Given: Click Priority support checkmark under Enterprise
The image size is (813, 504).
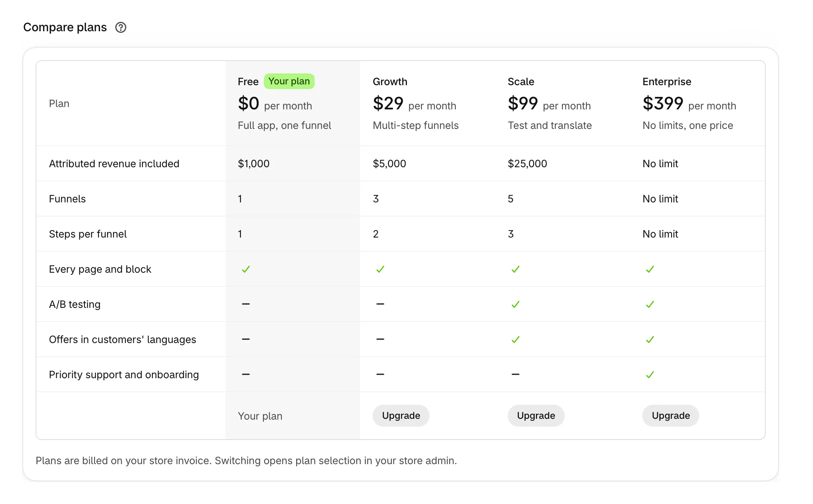Looking at the screenshot, I should point(650,375).
